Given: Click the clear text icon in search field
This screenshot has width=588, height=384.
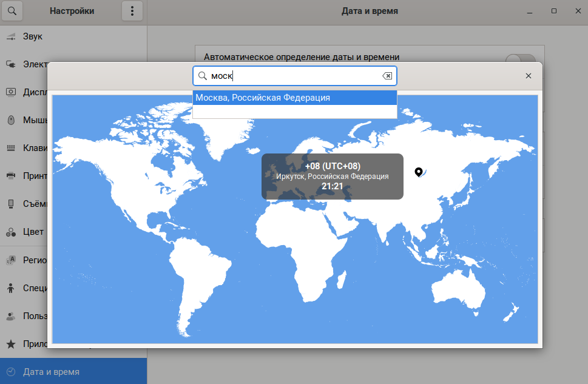Looking at the screenshot, I should 387,76.
